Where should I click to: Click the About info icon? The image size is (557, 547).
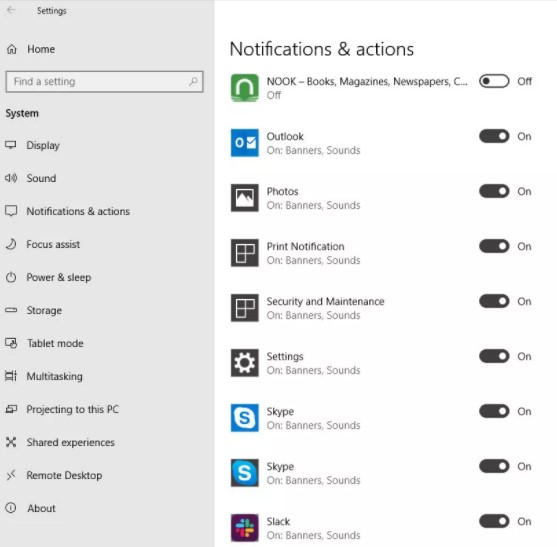pyautogui.click(x=11, y=508)
